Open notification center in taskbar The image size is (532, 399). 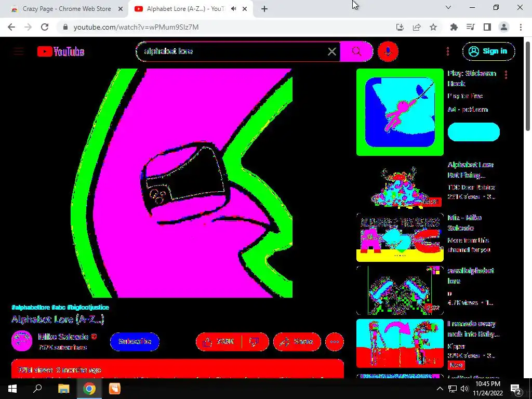pyautogui.click(x=516, y=389)
